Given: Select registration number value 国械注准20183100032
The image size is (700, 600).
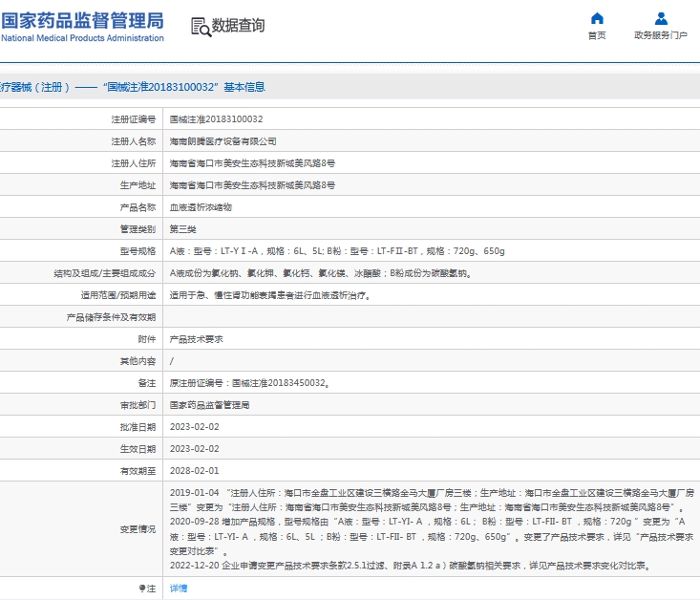Looking at the screenshot, I should click(216, 119).
